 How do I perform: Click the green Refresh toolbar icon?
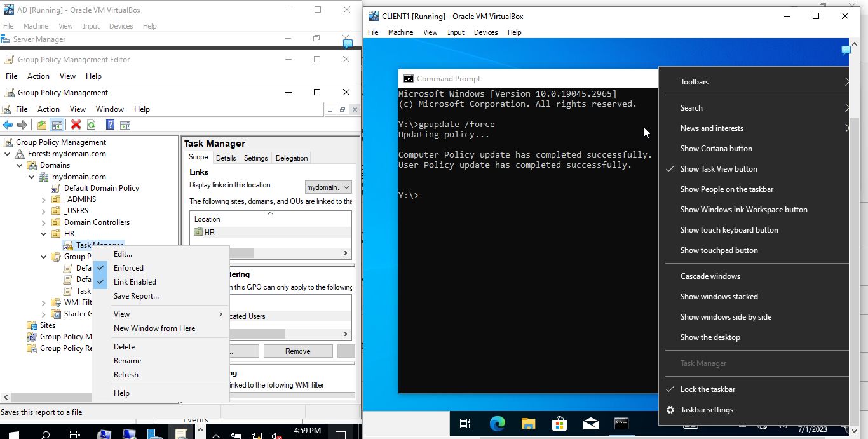point(92,125)
